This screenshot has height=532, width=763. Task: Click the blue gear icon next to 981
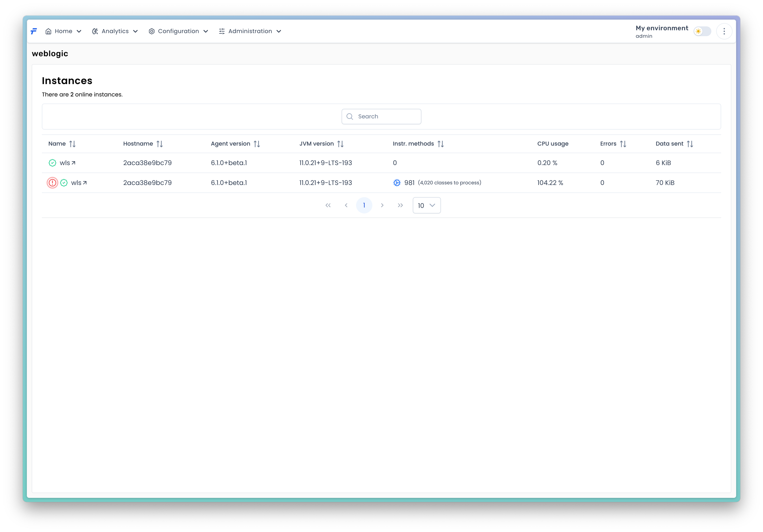[x=397, y=183]
